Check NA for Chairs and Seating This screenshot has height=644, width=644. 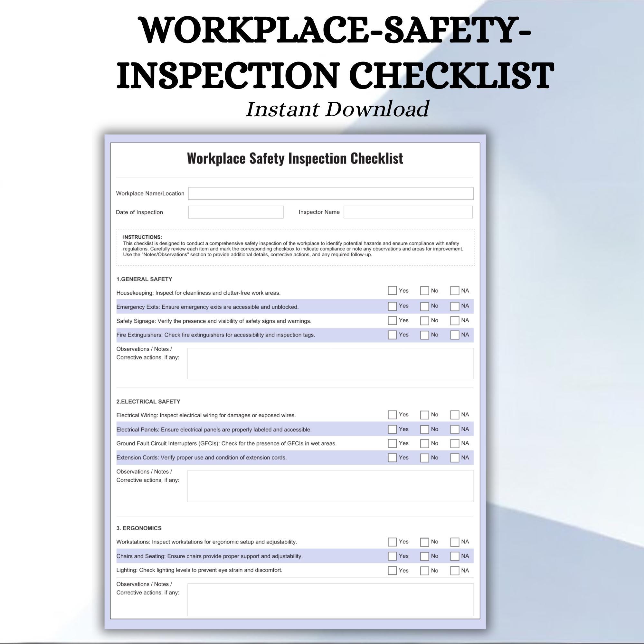coord(455,556)
